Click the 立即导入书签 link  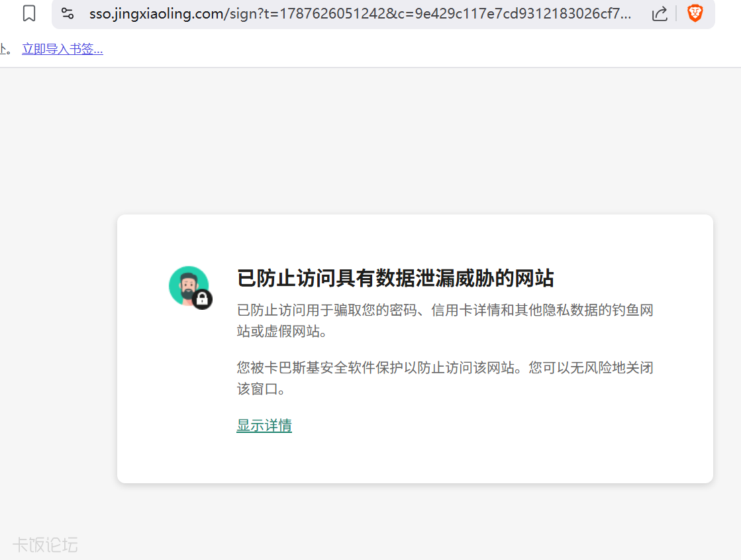tap(62, 49)
